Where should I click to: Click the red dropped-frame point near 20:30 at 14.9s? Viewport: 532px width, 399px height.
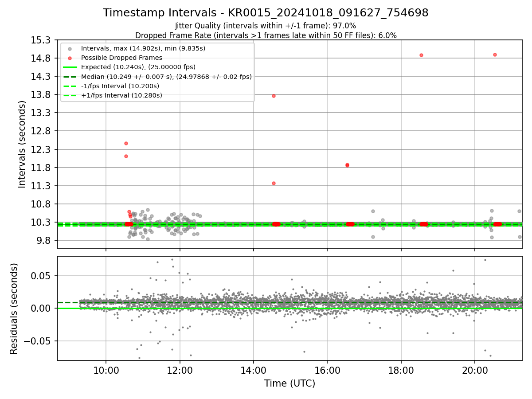pyautogui.click(x=495, y=55)
